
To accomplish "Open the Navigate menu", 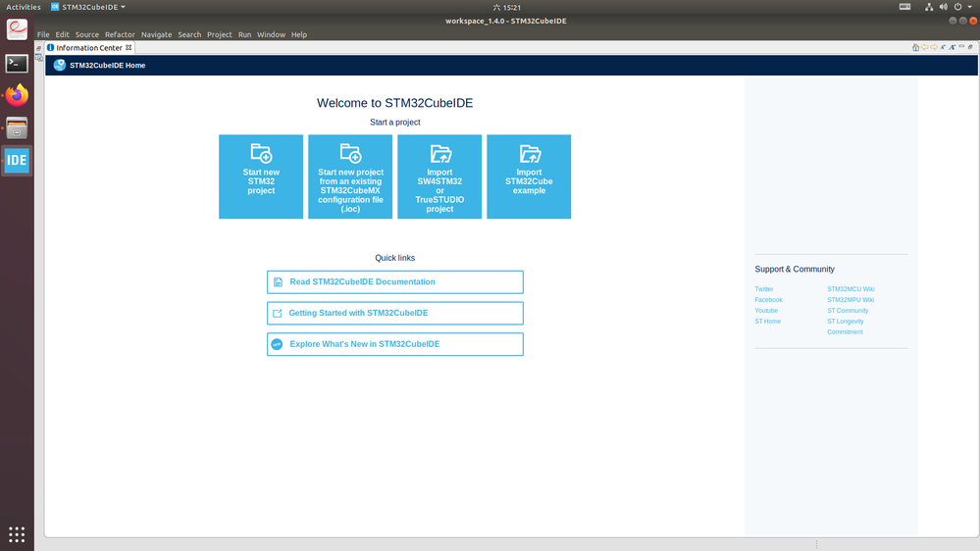I will click(156, 34).
